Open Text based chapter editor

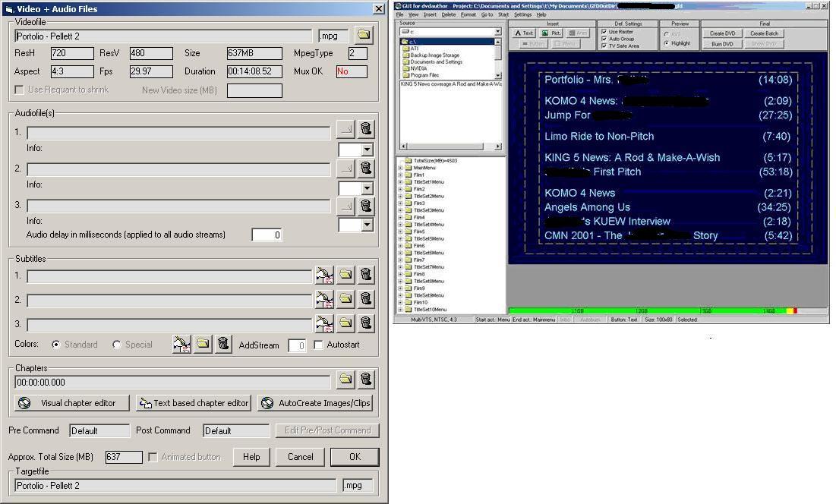pyautogui.click(x=194, y=403)
